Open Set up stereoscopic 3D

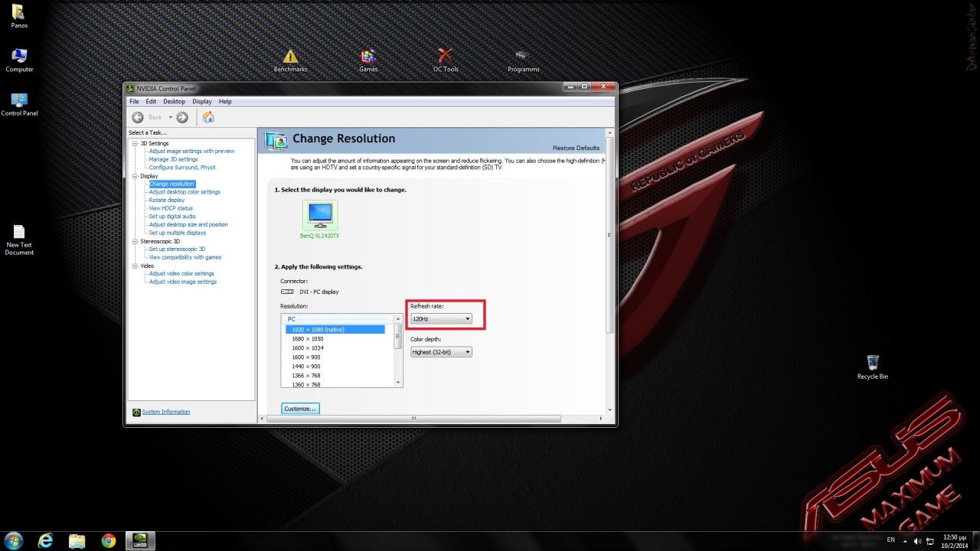[x=177, y=249]
